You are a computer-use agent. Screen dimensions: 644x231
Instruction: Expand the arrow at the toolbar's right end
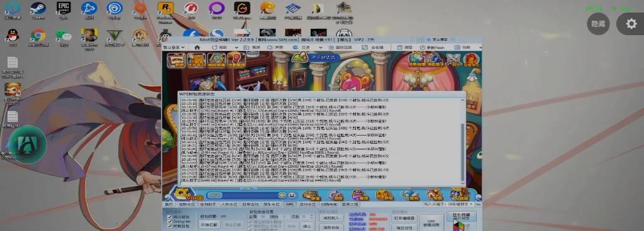click(480, 48)
